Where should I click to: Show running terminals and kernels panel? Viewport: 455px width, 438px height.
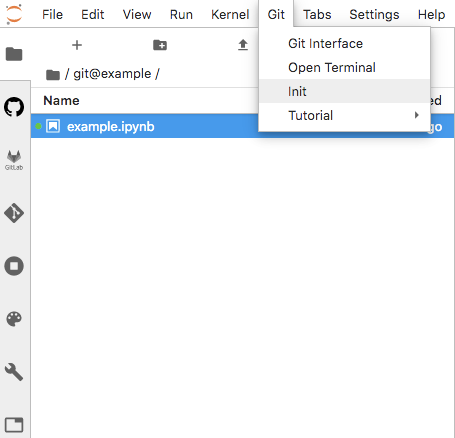pyautogui.click(x=14, y=266)
